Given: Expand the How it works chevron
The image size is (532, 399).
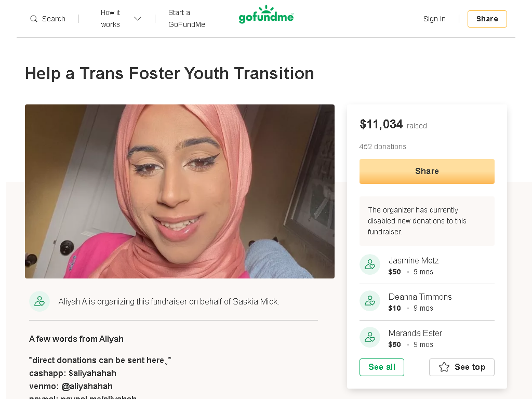Looking at the screenshot, I should point(137,19).
